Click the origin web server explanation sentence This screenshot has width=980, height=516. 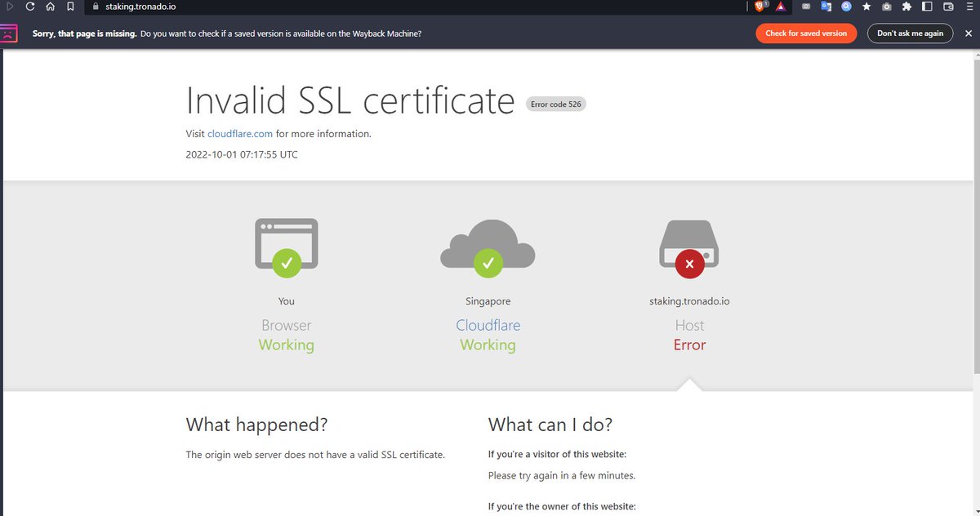pyautogui.click(x=315, y=455)
